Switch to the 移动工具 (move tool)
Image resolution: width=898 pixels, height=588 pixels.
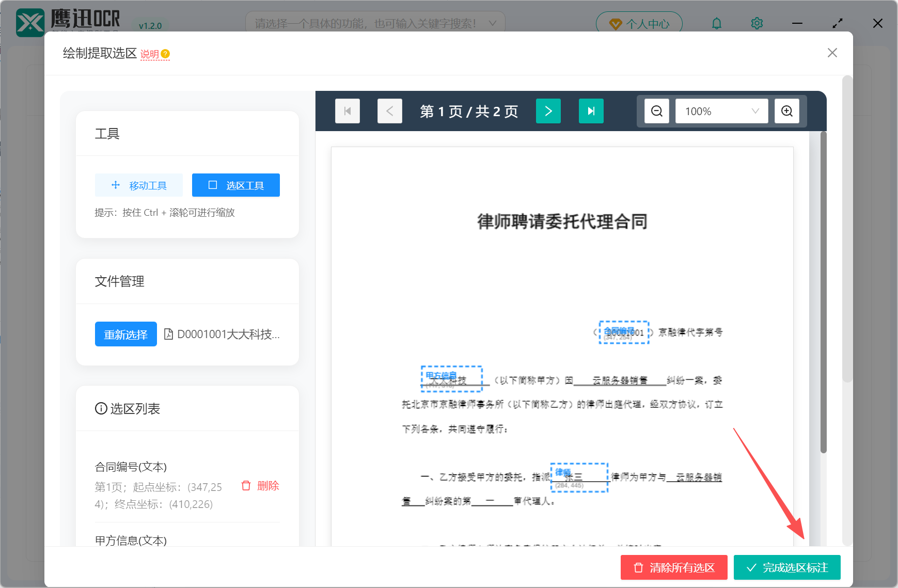click(138, 185)
